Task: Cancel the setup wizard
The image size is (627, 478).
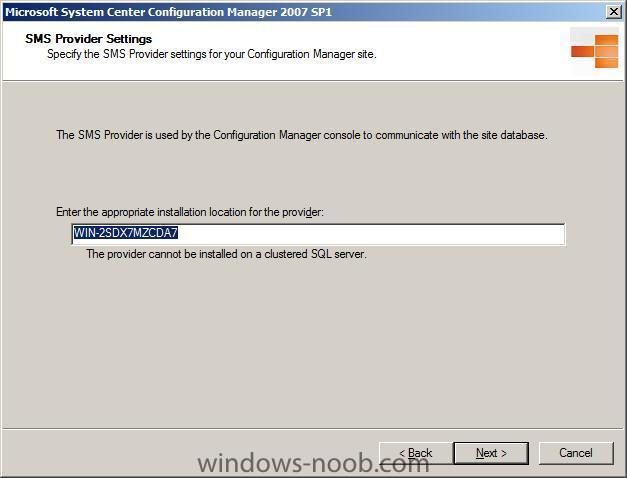Action: coord(576,453)
